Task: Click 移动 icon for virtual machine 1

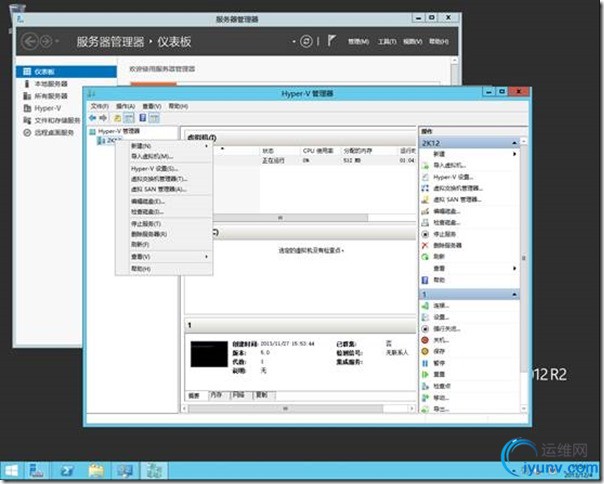Action: 425,397
